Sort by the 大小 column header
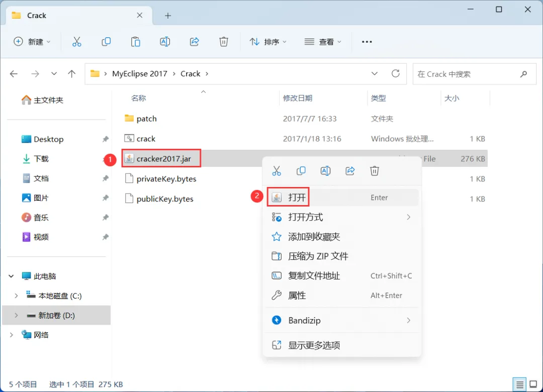The height and width of the screenshot is (392, 543). (451, 99)
